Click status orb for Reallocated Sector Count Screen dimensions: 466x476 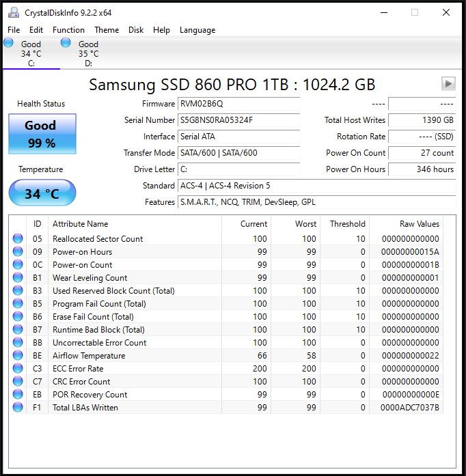(18, 238)
